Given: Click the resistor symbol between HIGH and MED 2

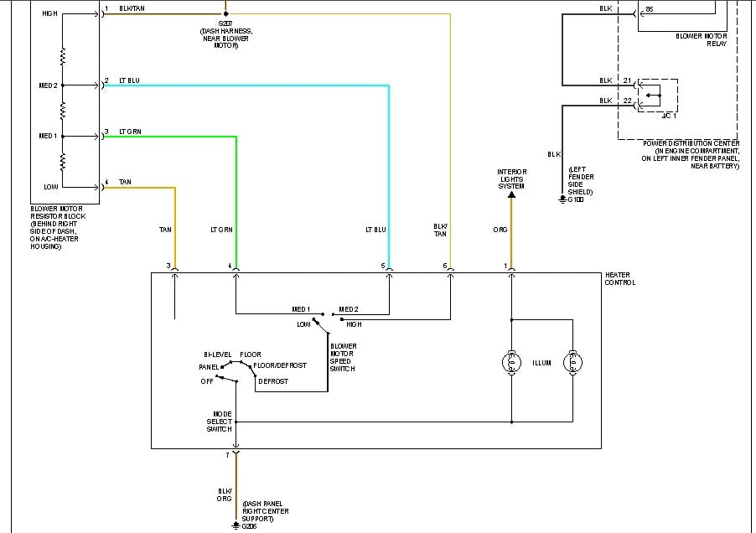Looking at the screenshot, I should (x=63, y=57).
